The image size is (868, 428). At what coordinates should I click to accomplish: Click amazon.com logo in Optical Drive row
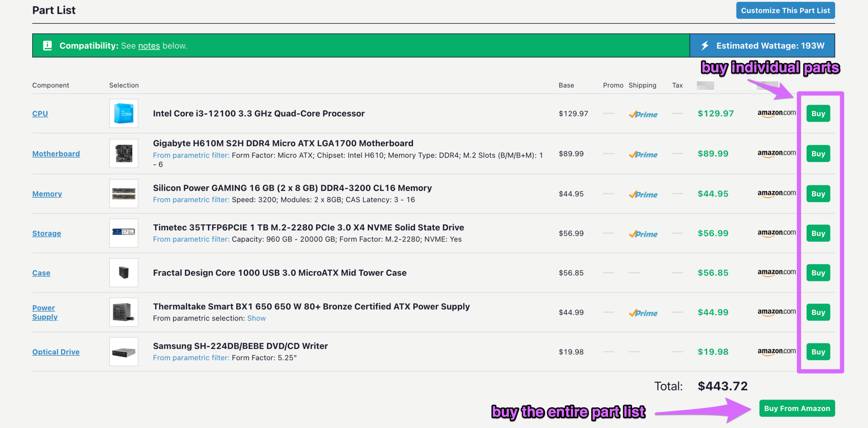[x=776, y=352]
